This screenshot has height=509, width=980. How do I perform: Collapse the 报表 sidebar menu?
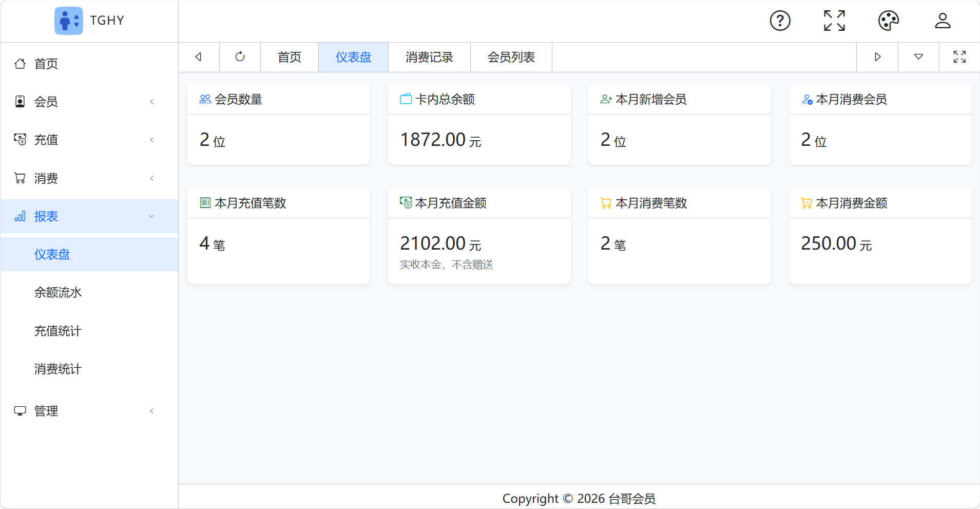[x=89, y=216]
